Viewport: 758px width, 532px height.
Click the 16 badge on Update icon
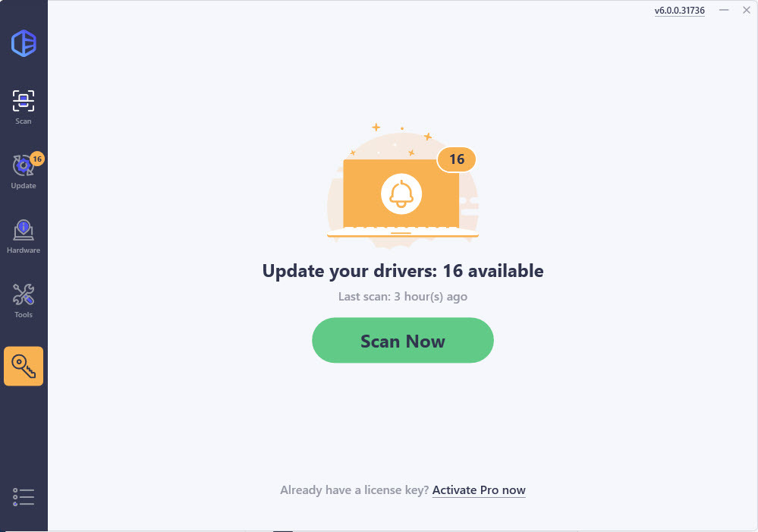[37, 159]
